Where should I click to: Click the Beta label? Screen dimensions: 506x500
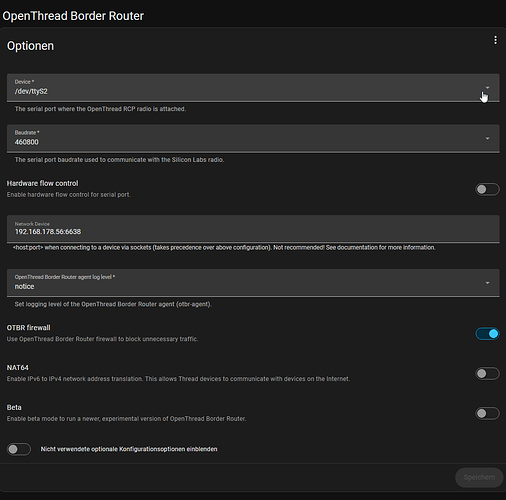coord(14,408)
